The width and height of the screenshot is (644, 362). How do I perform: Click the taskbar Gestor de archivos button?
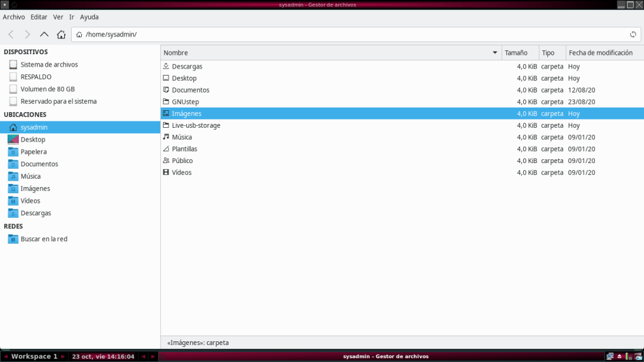click(386, 356)
